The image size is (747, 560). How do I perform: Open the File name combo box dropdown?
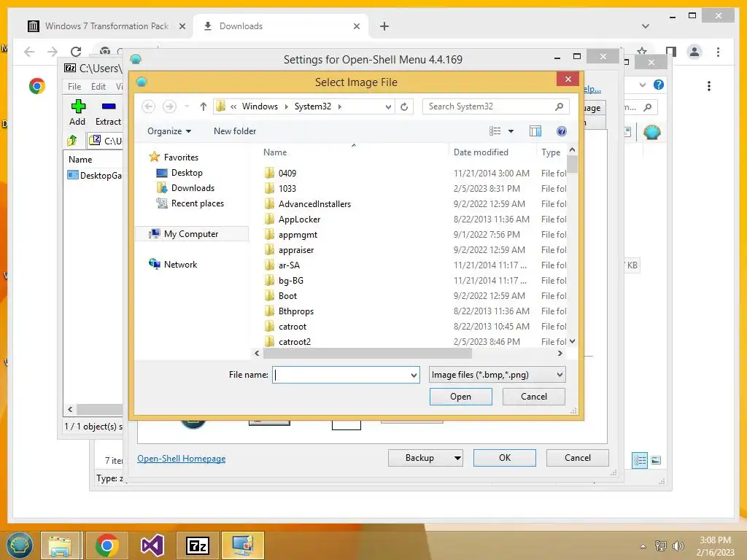(x=414, y=375)
